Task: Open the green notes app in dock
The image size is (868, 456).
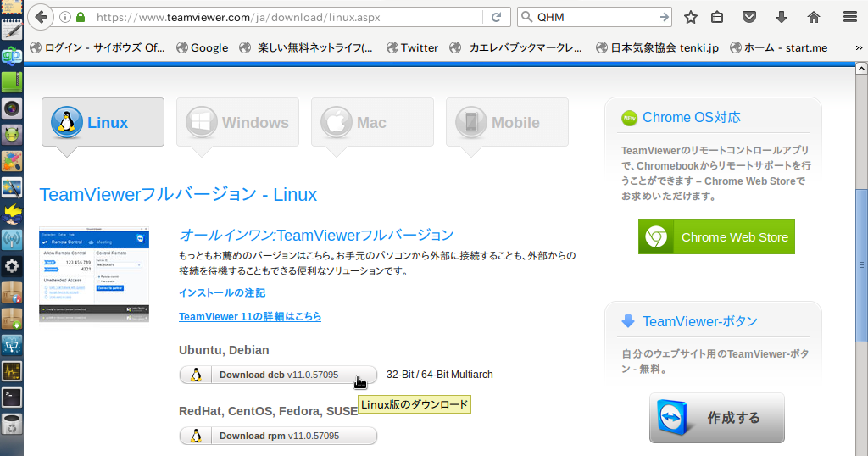Action: click(x=12, y=82)
